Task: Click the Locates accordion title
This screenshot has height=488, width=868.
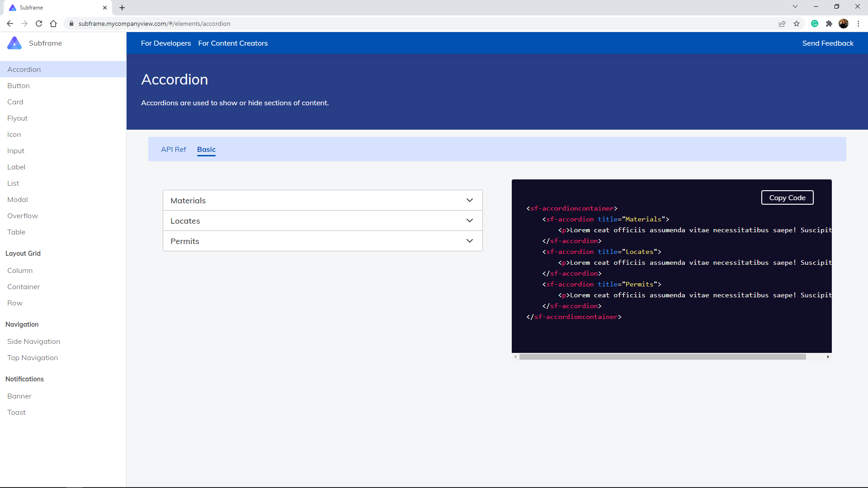Action: point(185,221)
